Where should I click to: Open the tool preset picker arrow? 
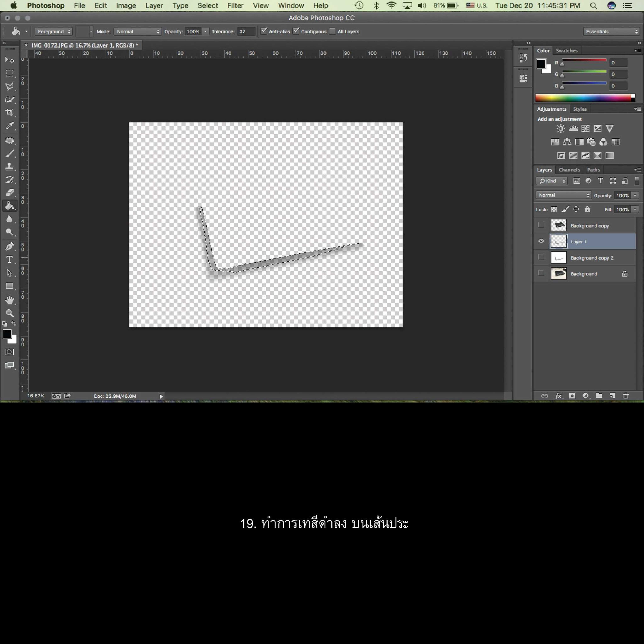[x=26, y=31]
